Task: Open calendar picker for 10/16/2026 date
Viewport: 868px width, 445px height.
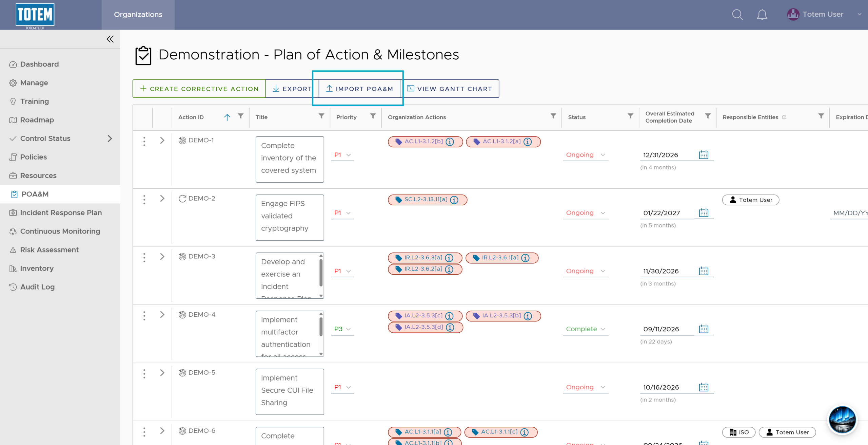Action: click(704, 387)
